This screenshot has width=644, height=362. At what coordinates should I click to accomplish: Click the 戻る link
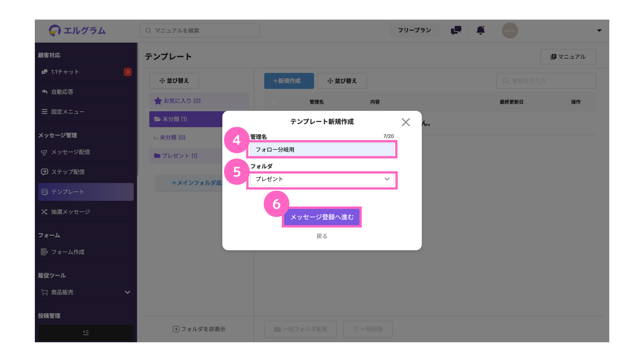[x=322, y=236]
